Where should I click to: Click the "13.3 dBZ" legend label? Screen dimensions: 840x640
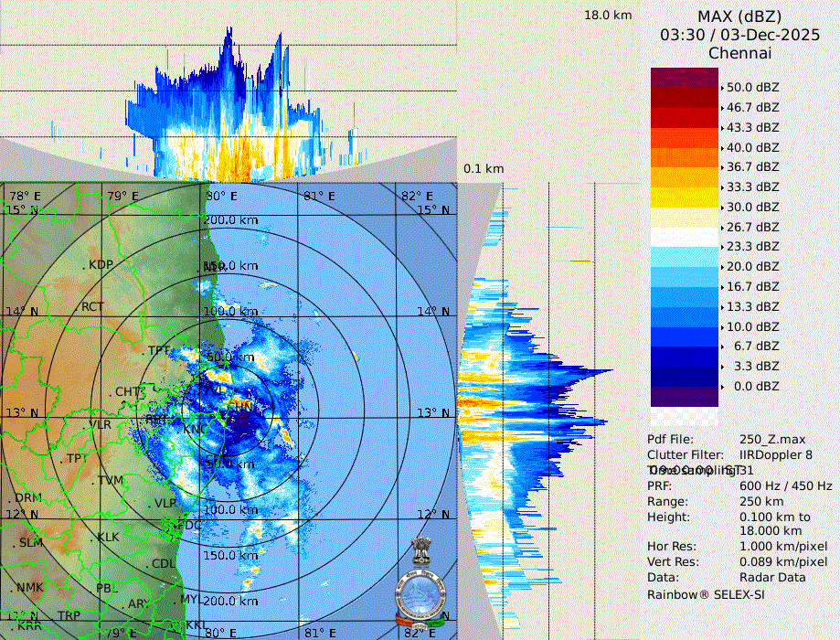(752, 306)
